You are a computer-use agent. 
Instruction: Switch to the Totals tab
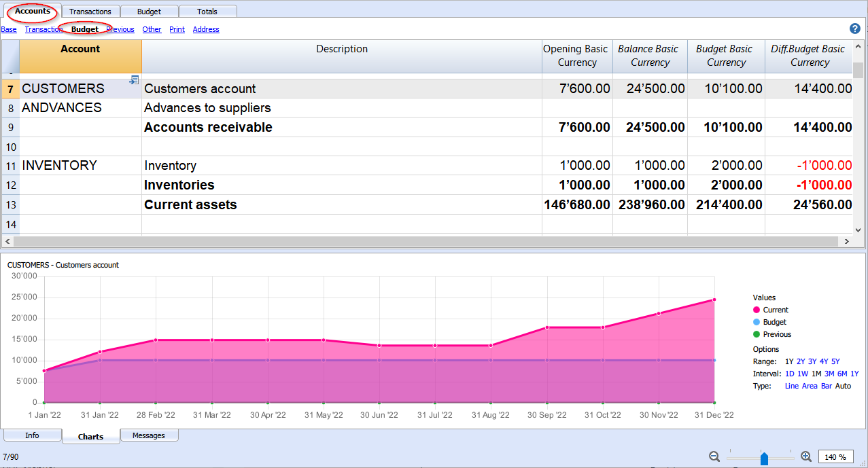208,12
